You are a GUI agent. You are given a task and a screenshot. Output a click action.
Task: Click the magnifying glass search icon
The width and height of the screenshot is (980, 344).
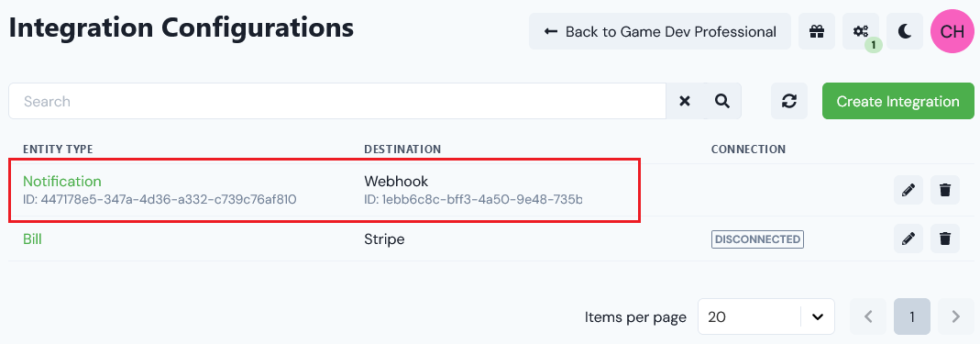tap(722, 101)
